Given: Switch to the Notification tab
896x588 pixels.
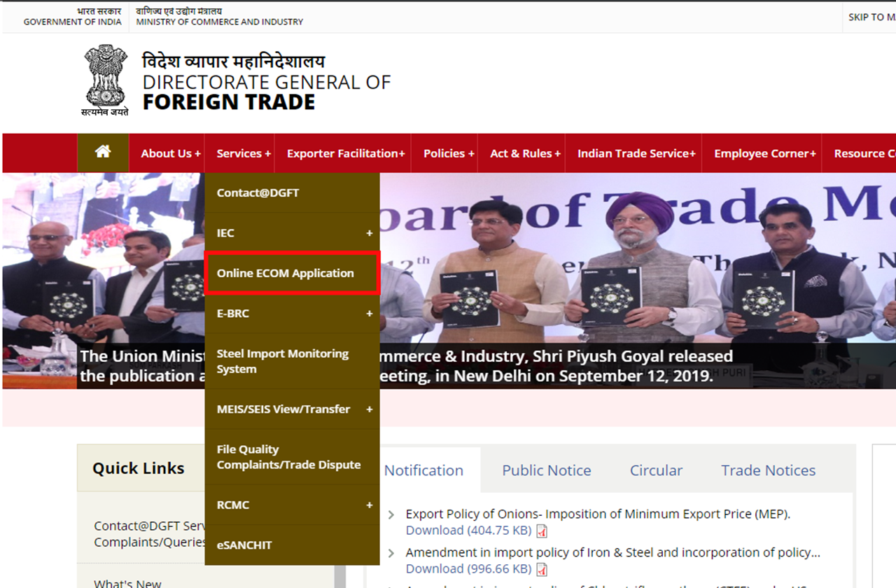Looking at the screenshot, I should coord(423,470).
